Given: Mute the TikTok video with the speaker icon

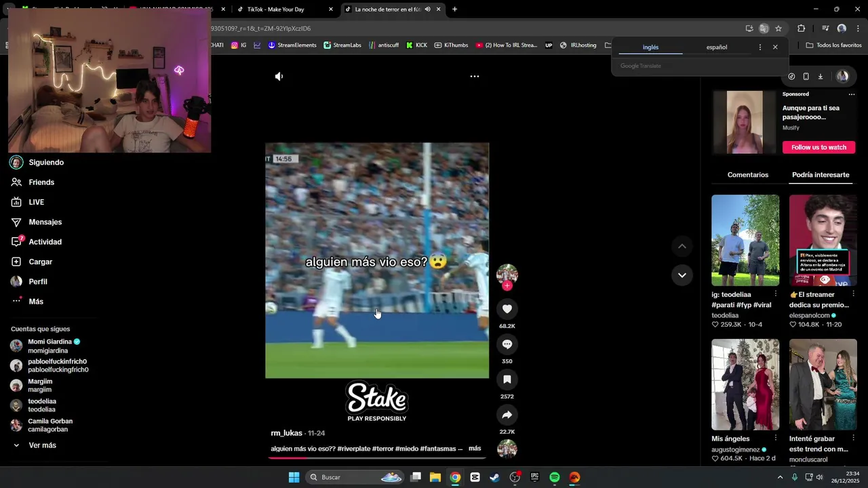Looking at the screenshot, I should (279, 77).
